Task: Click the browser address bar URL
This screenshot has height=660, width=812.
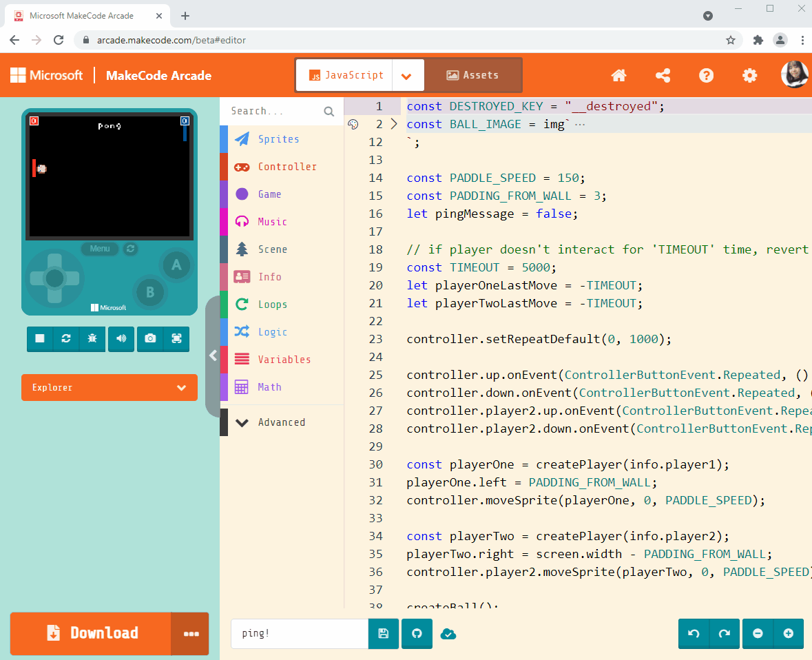Action: tap(171, 40)
